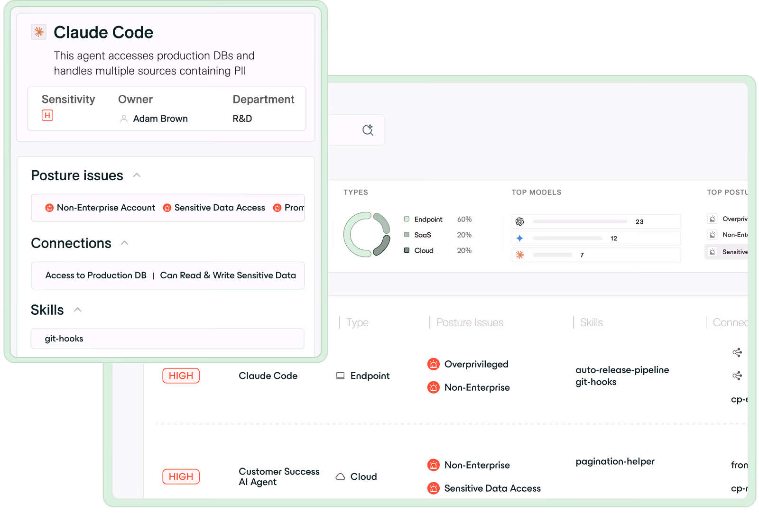Click the 'Cloud' type in Customer Success row
The height and width of the screenshot is (532, 759).
(x=363, y=477)
